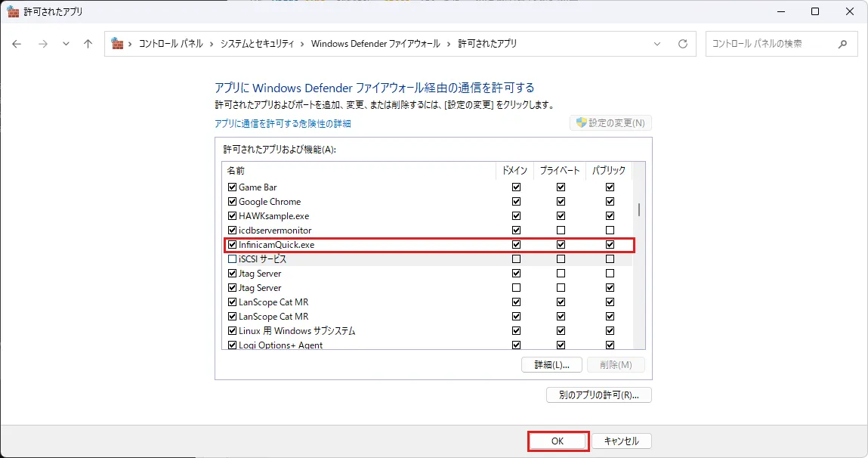Toggle InfinicamQuick.exe パブリック checkbox
This screenshot has width=868, height=458.
[610, 245]
